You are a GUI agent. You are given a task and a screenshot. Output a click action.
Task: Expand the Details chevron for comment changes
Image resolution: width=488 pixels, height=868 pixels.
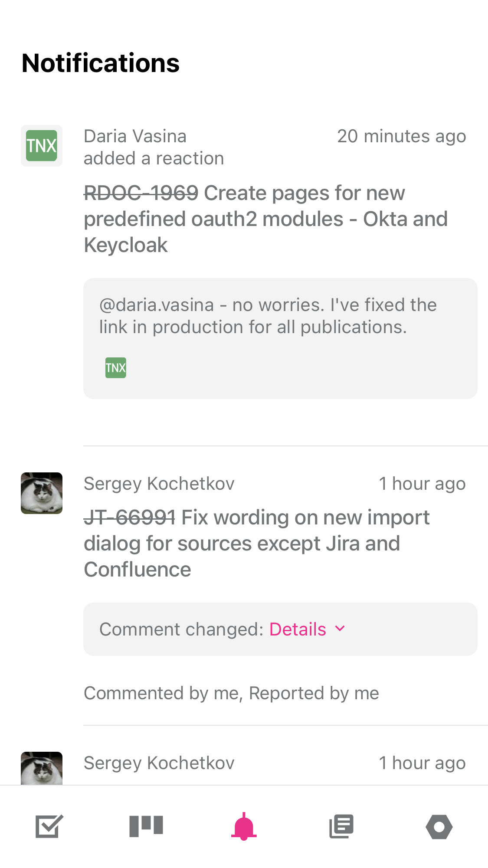pos(340,629)
